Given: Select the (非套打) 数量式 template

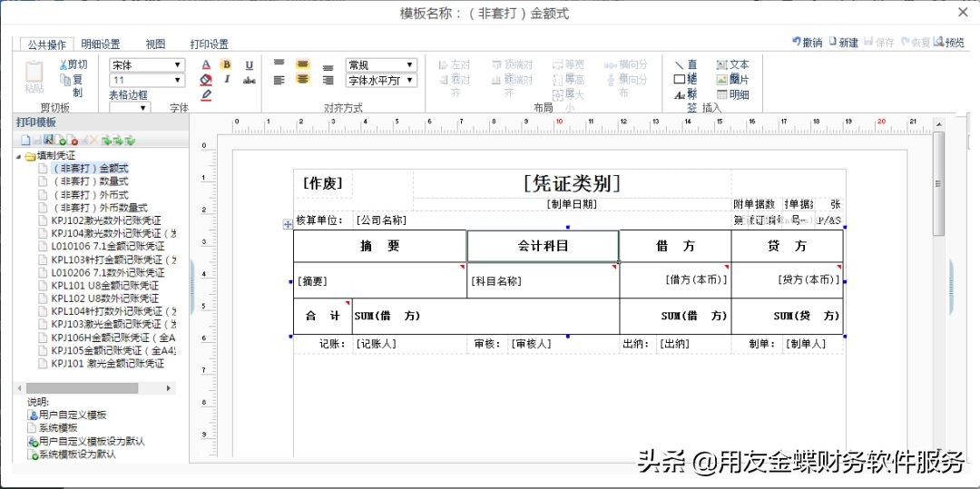Looking at the screenshot, I should (91, 181).
